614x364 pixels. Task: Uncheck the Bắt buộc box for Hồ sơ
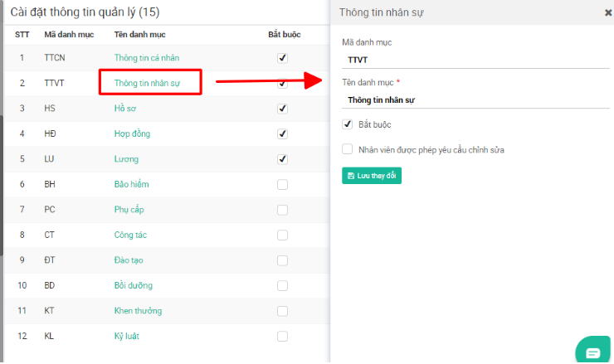pyautogui.click(x=282, y=109)
